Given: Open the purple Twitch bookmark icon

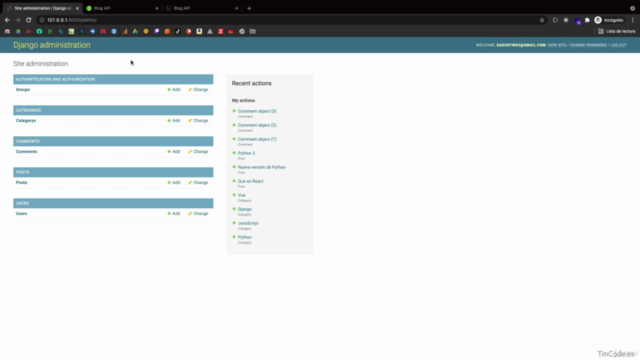Looking at the screenshot, I should 157,31.
